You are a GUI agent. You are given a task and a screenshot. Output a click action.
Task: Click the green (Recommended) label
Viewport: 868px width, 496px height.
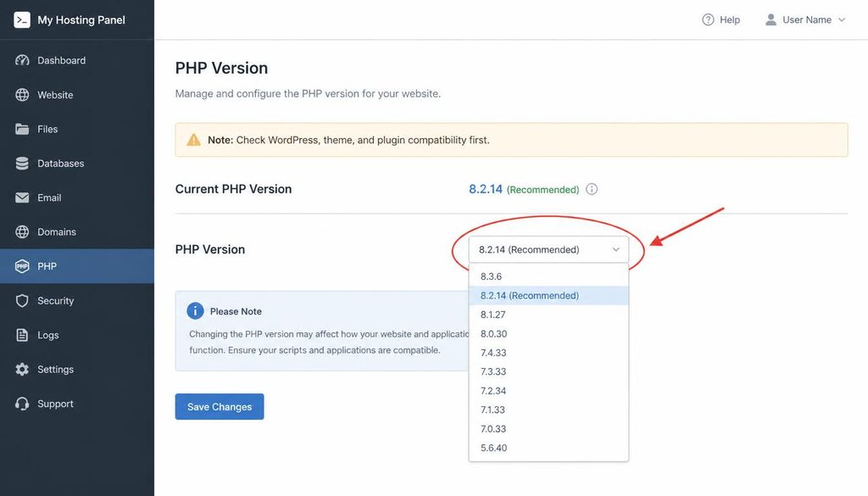coord(542,190)
